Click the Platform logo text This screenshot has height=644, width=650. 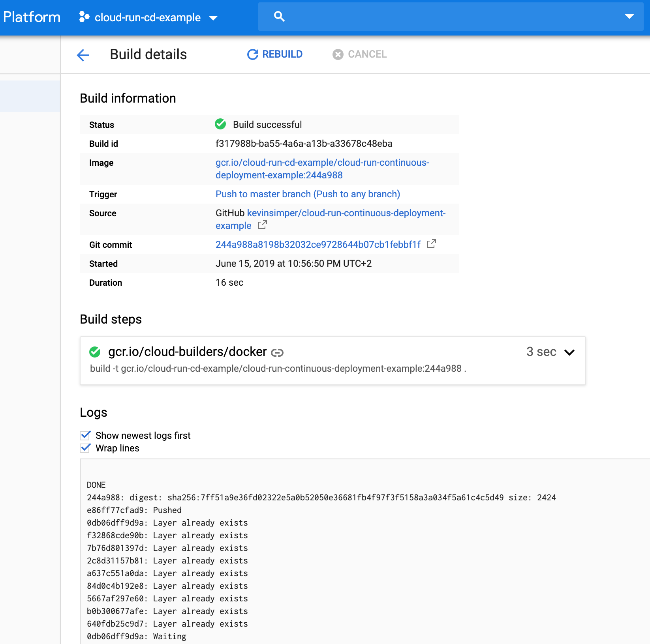32,17
